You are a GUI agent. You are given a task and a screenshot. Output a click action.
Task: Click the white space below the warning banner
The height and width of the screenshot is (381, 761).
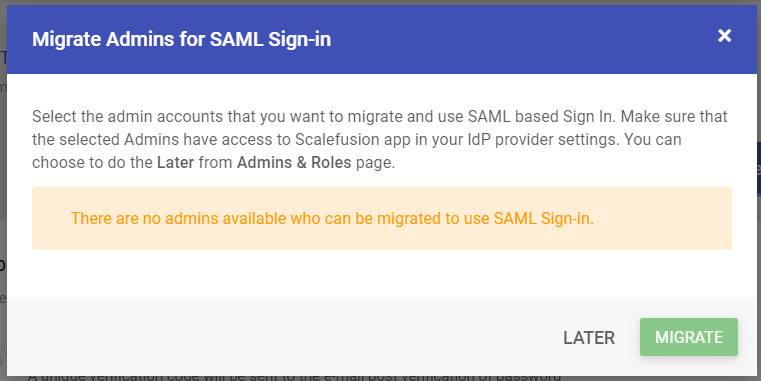click(381, 273)
